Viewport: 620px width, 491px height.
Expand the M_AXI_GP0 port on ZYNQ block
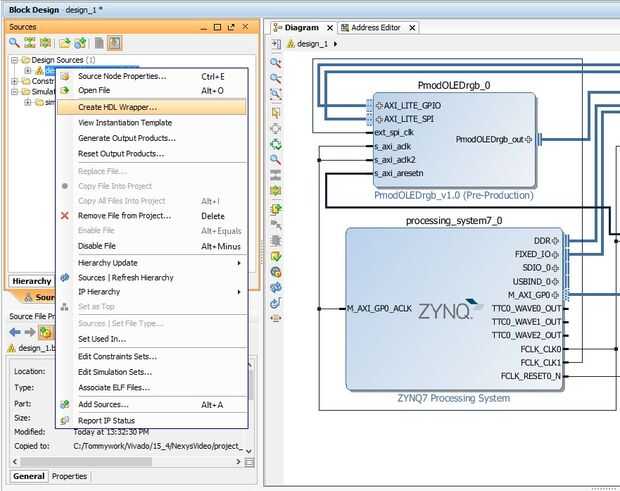pos(555,295)
